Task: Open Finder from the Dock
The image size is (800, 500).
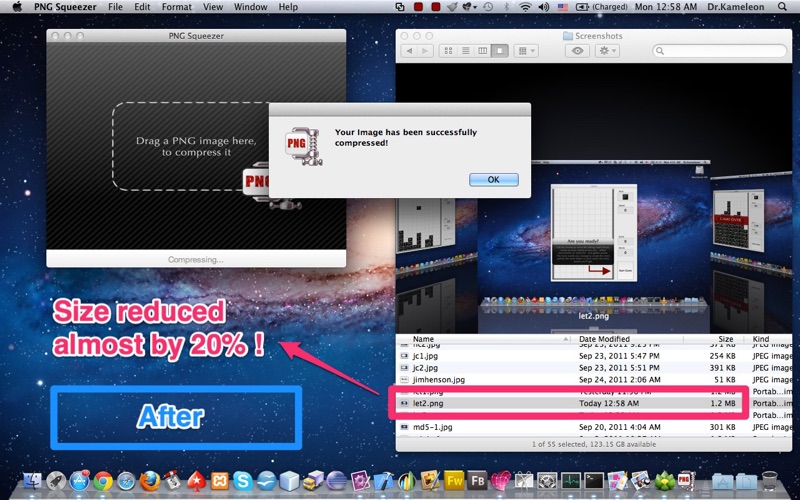Action: (x=33, y=480)
